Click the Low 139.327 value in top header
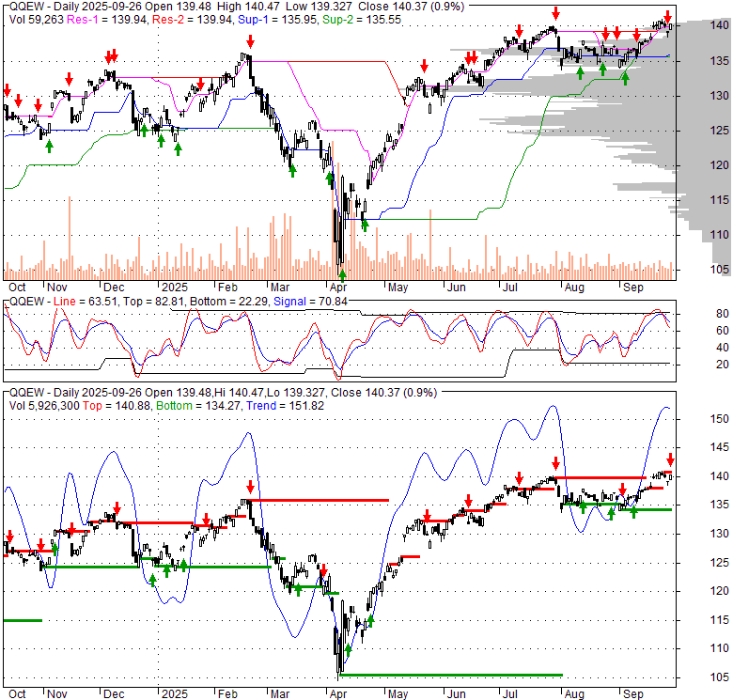733x700 pixels. (319, 7)
